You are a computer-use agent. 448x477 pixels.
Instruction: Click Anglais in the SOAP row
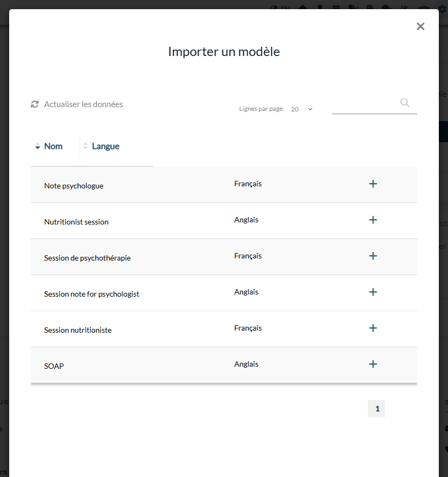pyautogui.click(x=246, y=364)
